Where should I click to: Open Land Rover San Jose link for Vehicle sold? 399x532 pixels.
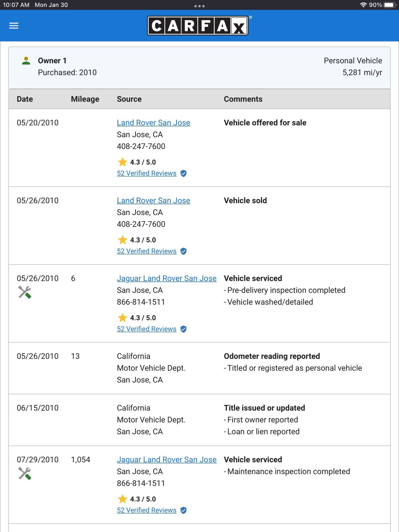[x=153, y=201]
